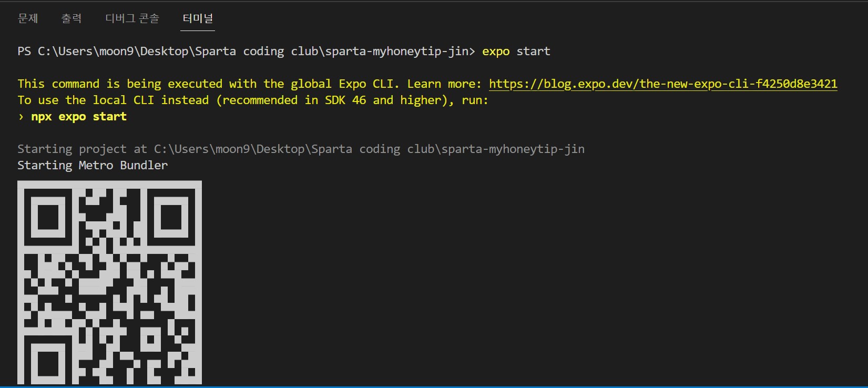Click the 'npx expo start' suggestion text

click(x=79, y=117)
